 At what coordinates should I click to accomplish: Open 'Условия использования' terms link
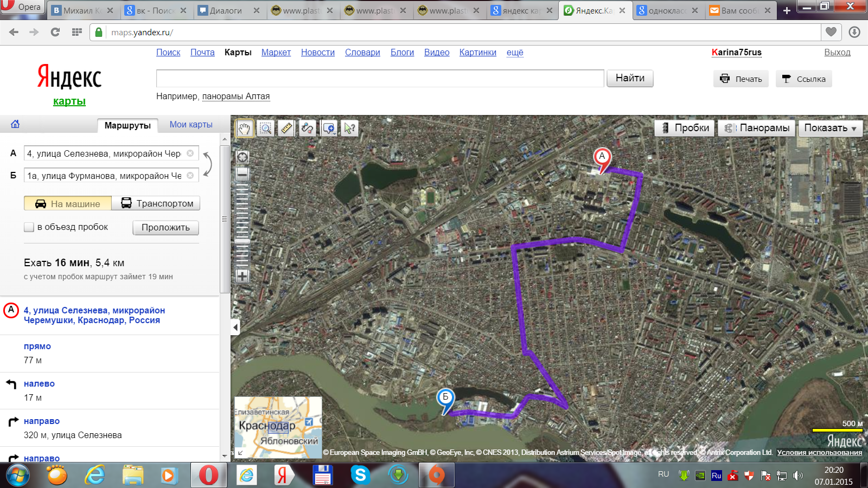click(x=819, y=453)
